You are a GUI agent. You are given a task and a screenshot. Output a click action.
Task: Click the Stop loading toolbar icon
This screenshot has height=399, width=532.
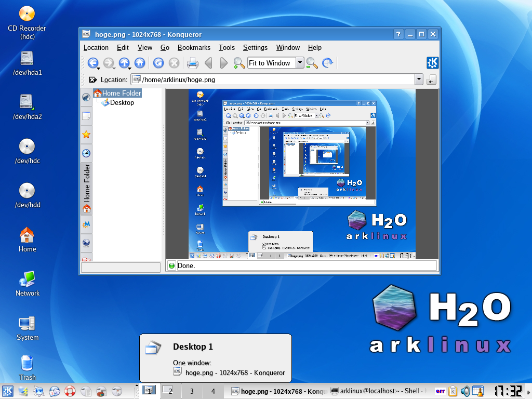[x=174, y=63]
